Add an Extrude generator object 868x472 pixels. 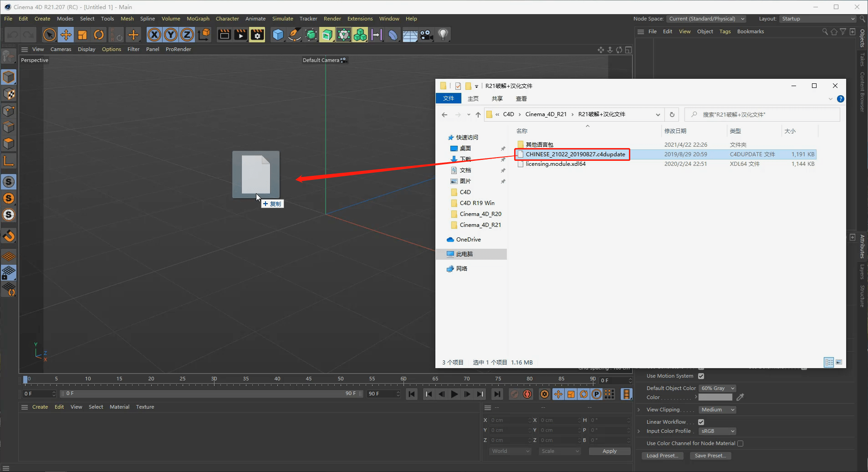click(327, 35)
